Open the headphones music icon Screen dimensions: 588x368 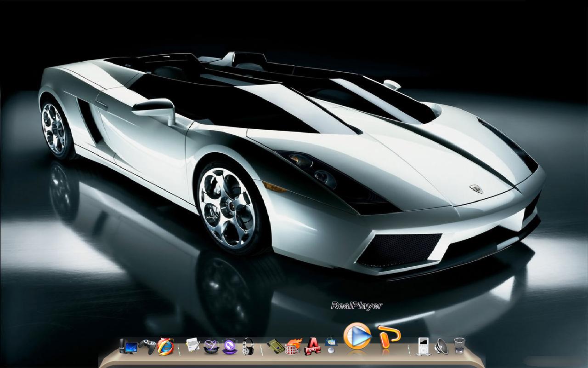tap(248, 346)
